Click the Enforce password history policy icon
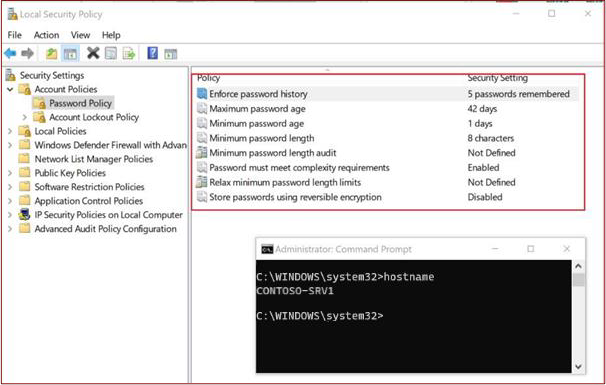606x385 pixels. pos(202,94)
